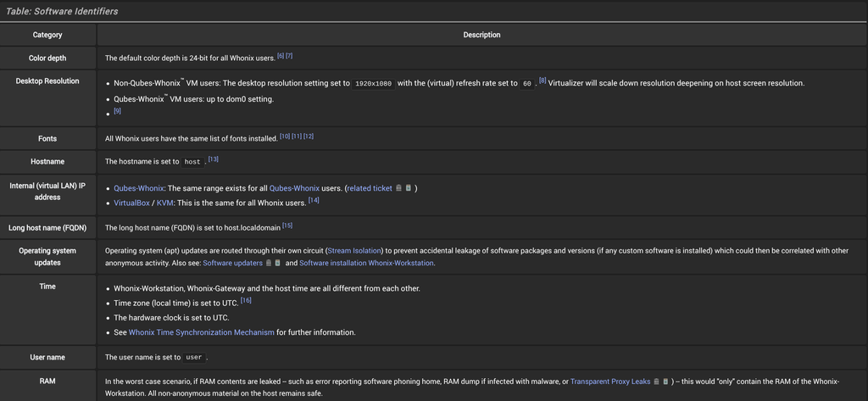
Task: Click colored archive icon after Transparent Proxy Leaks
Action: coord(665,382)
